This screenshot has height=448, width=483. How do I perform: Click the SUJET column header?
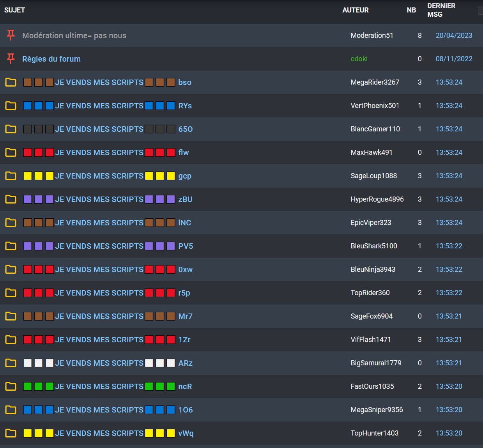point(15,10)
